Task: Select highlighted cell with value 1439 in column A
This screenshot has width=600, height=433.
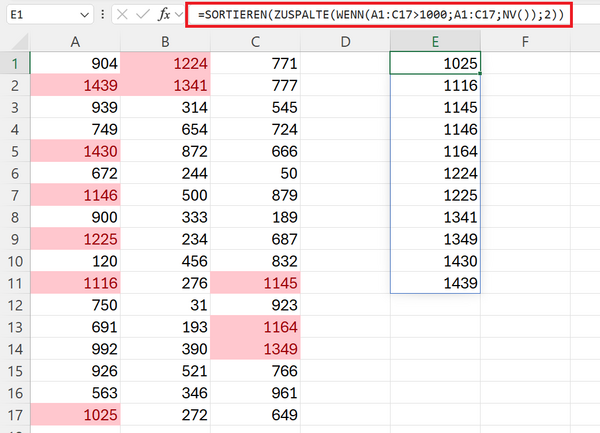Action: (76, 86)
